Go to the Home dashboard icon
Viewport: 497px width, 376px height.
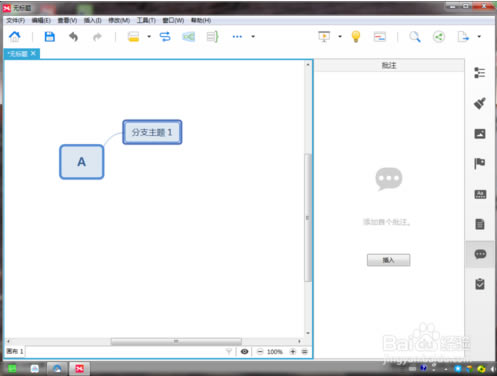[x=15, y=36]
